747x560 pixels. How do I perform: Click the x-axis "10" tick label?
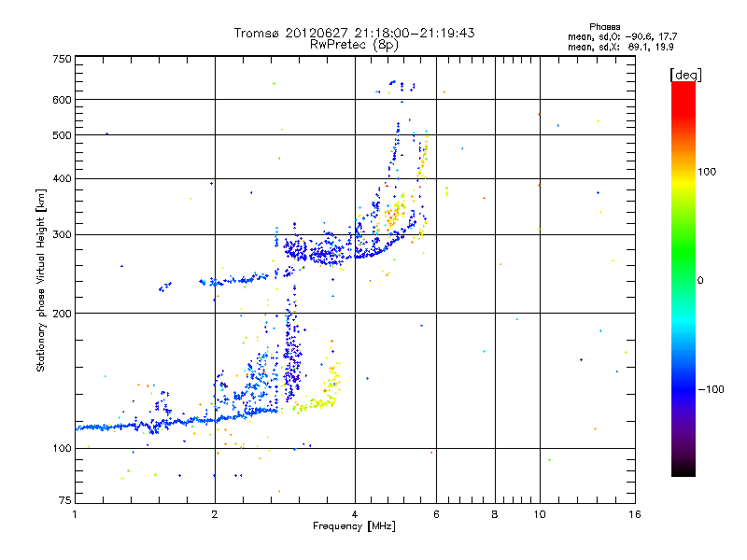tap(540, 514)
